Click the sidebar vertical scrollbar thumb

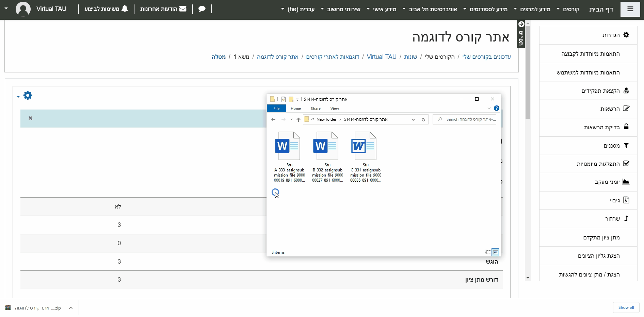[528, 72]
